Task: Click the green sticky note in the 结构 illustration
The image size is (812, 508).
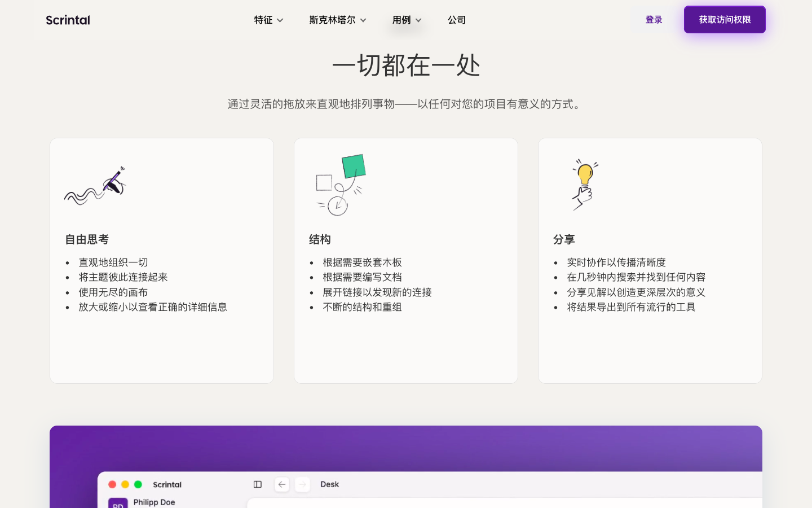Action: (x=354, y=165)
